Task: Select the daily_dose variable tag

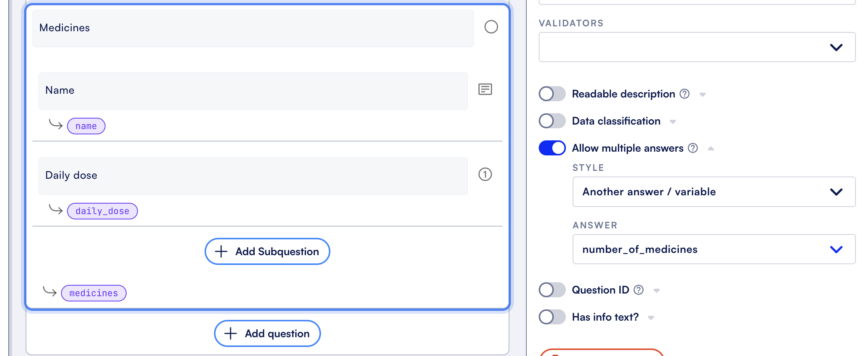Action: (102, 211)
